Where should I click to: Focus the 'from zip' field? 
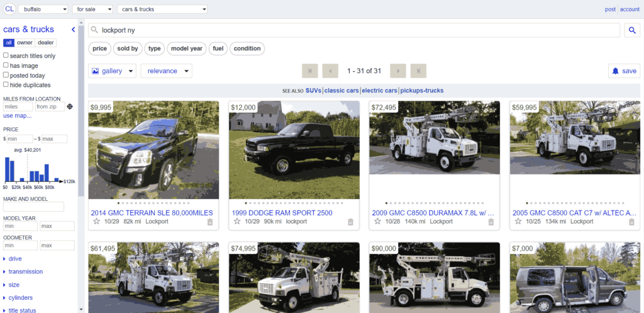point(50,106)
